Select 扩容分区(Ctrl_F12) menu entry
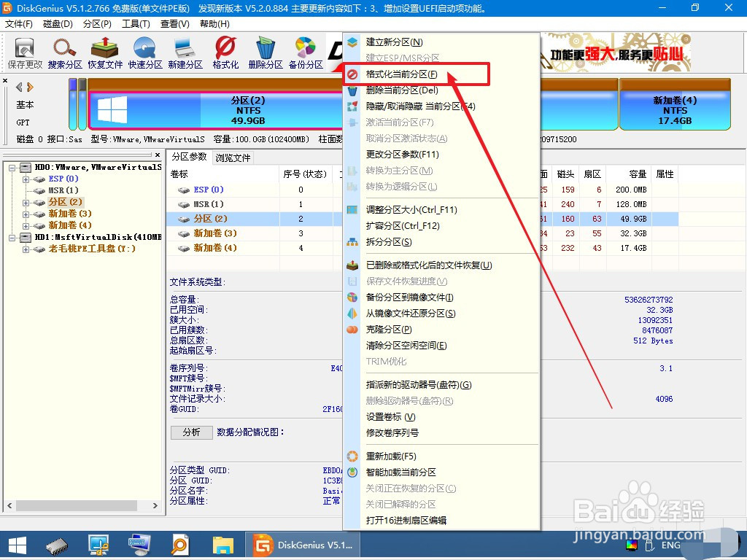The width and height of the screenshot is (747, 560). coord(441,226)
